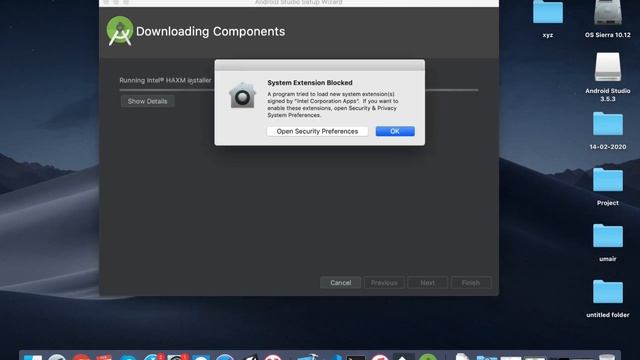Select the 14-02-2020 folder on desktop

coord(607,124)
